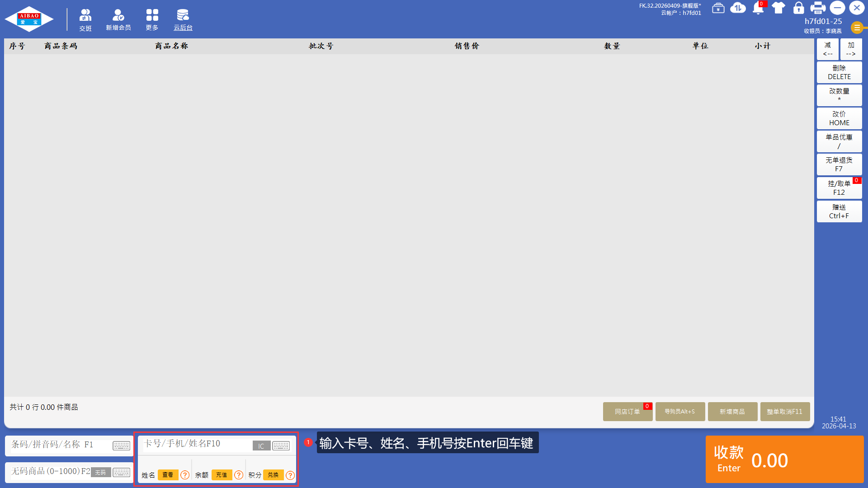Toggle the 无码 no-barcode button

pos(100,472)
